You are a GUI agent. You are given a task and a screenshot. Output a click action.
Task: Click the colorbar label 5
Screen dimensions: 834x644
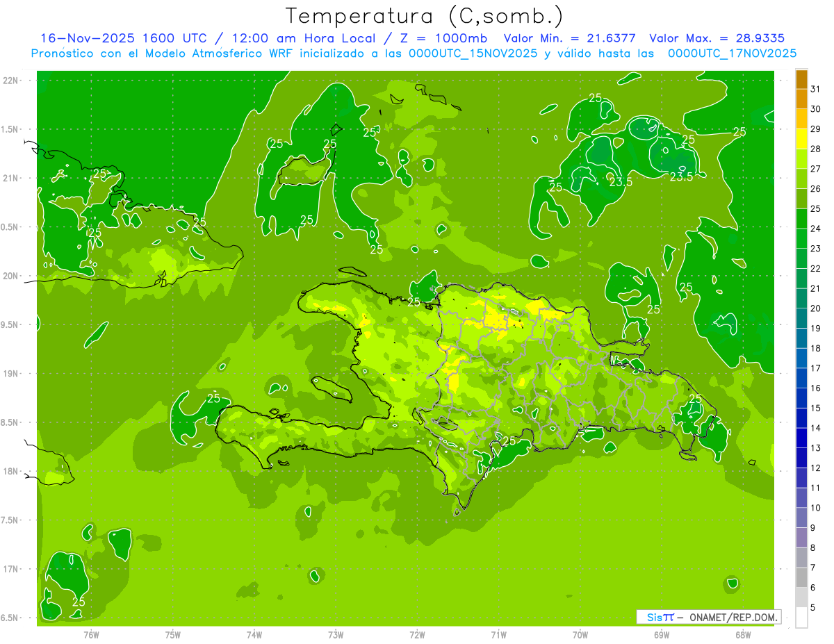click(x=813, y=608)
